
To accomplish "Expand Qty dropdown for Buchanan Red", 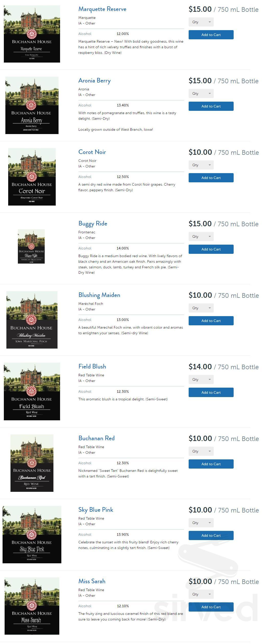I will [x=201, y=451].
